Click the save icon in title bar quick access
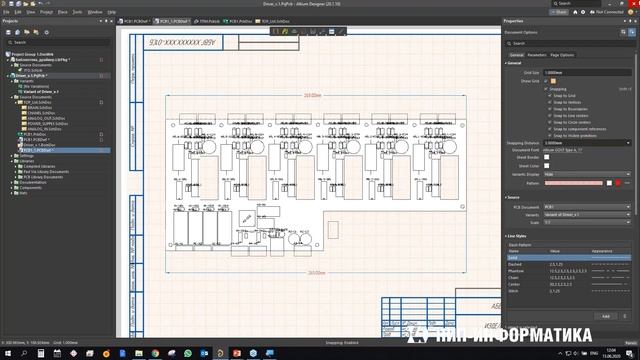Image resolution: width=640 pixels, height=360 pixels. pyautogui.click(x=11, y=4)
